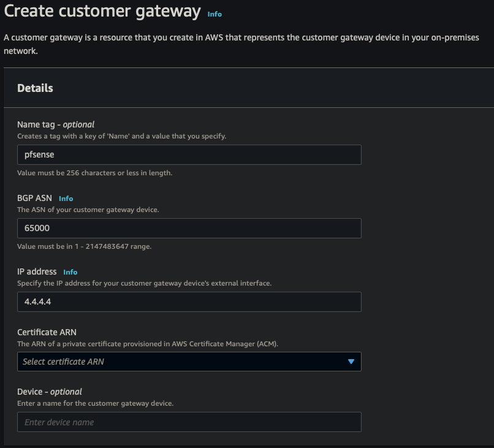Click the Create customer gateway heading
The image size is (494, 448).
pos(98,11)
